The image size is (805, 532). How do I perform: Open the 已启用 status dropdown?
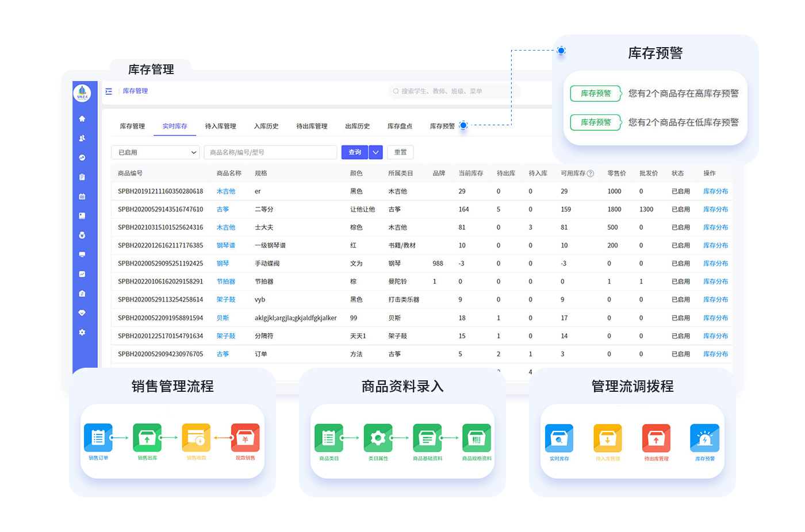click(155, 152)
